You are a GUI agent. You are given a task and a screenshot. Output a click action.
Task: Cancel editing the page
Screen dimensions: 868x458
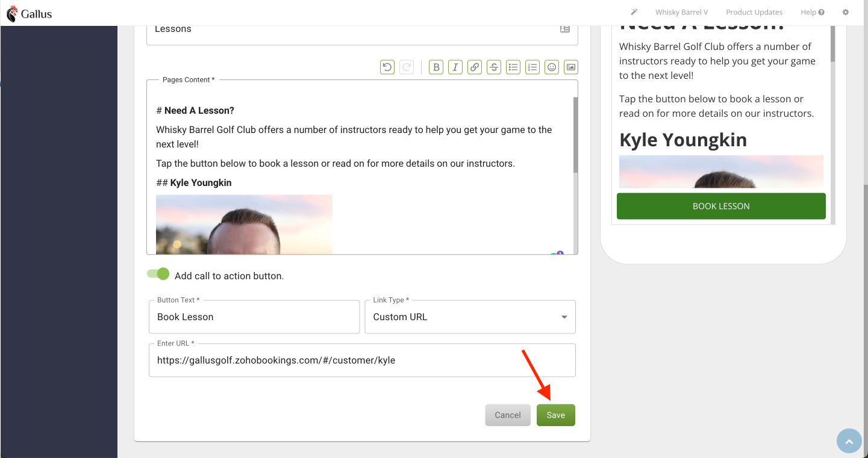coord(508,415)
